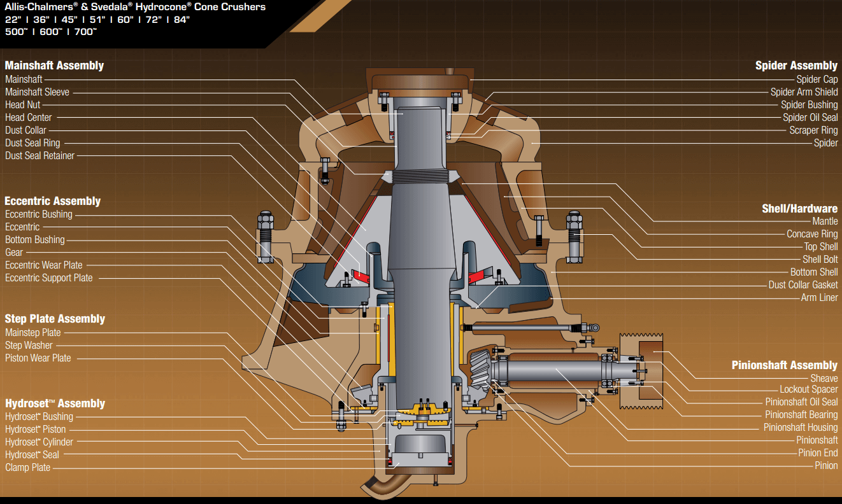Click the Step Washer label
Image resolution: width=842 pixels, height=504 pixels.
(x=29, y=346)
